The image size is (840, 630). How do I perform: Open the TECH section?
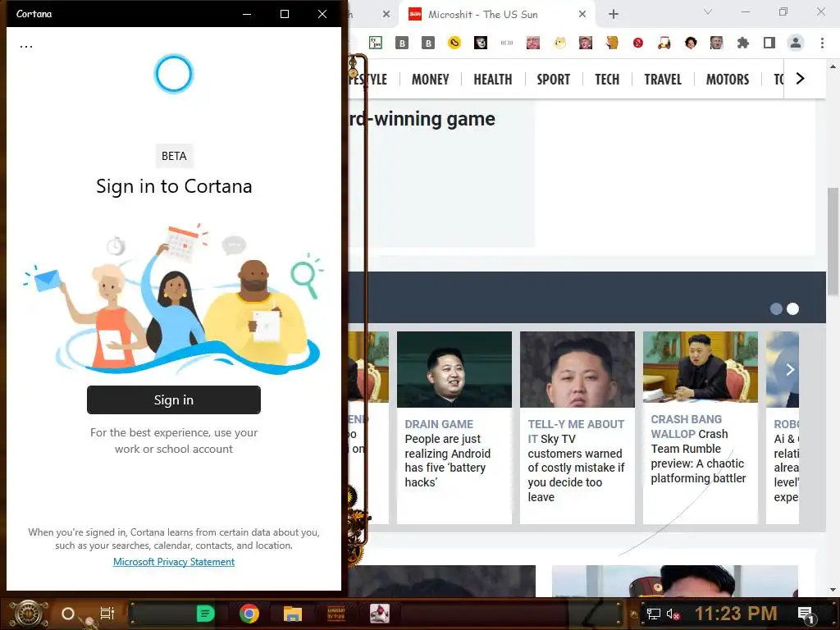coord(607,80)
